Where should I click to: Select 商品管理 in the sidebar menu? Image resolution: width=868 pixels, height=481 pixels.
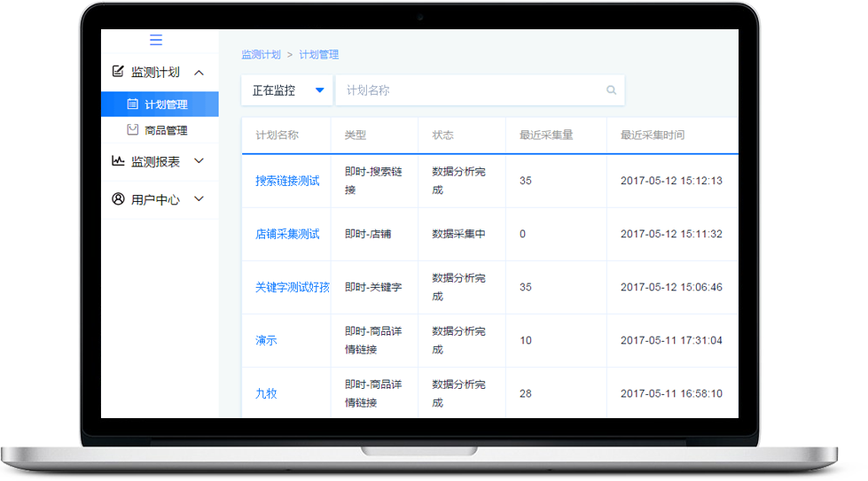[166, 130]
